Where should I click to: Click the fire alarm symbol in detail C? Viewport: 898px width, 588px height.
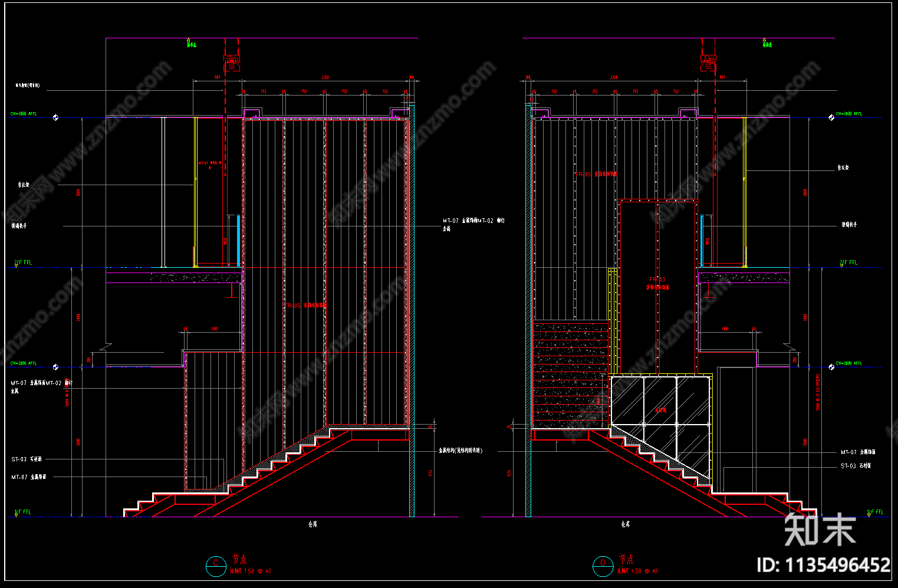coord(231,62)
